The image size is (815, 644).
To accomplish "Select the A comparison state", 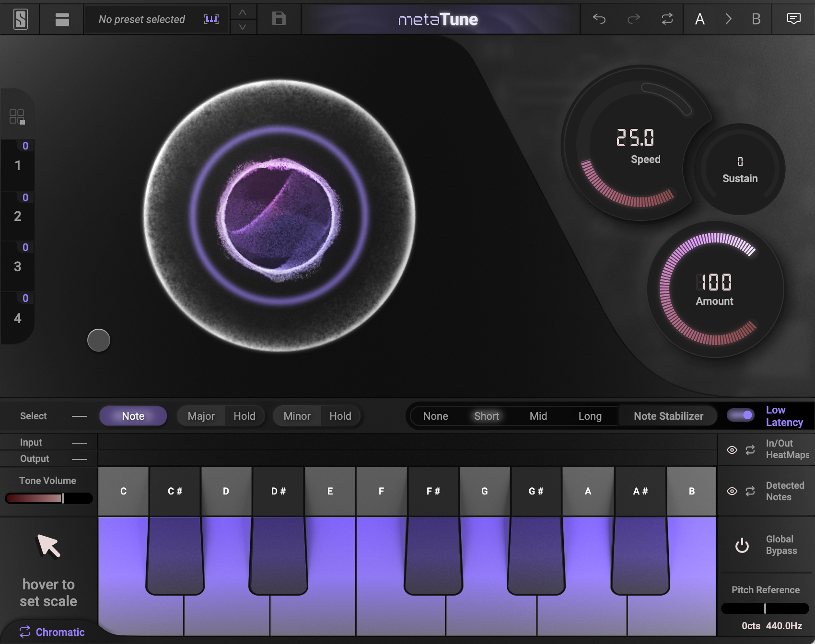I will pyautogui.click(x=700, y=19).
